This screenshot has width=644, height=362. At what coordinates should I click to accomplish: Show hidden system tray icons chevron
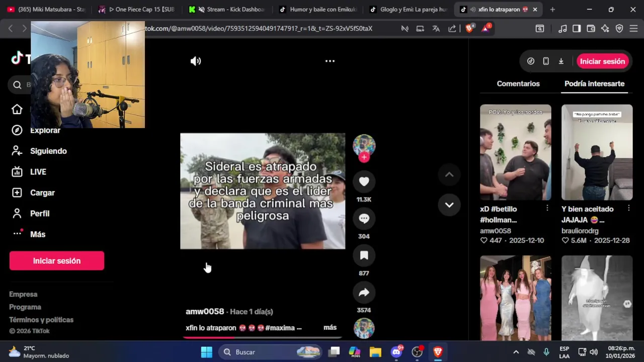[516, 352]
